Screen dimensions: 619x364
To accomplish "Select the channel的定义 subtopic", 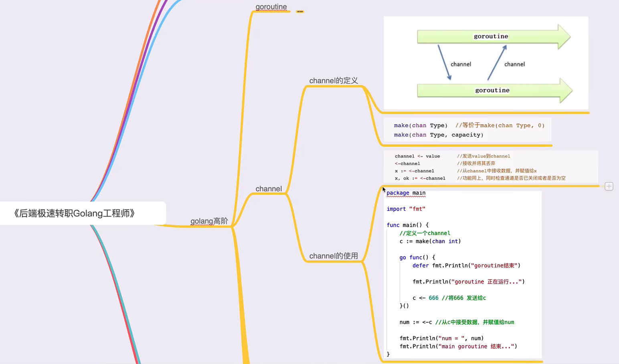I will click(333, 80).
